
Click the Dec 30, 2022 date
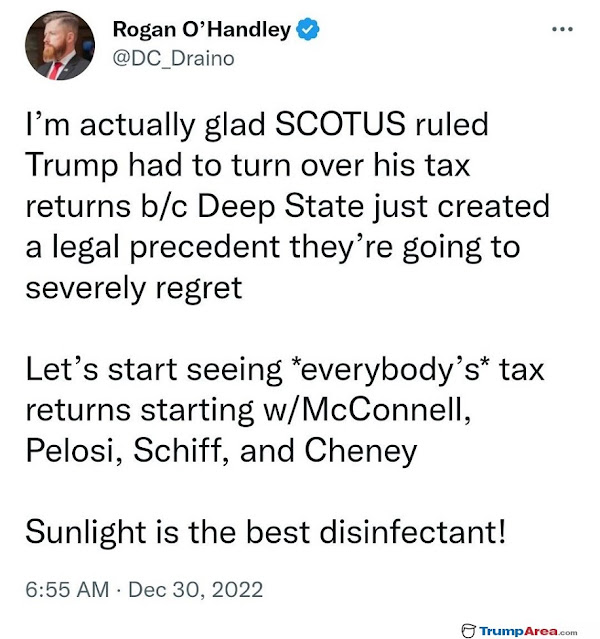pyautogui.click(x=198, y=589)
